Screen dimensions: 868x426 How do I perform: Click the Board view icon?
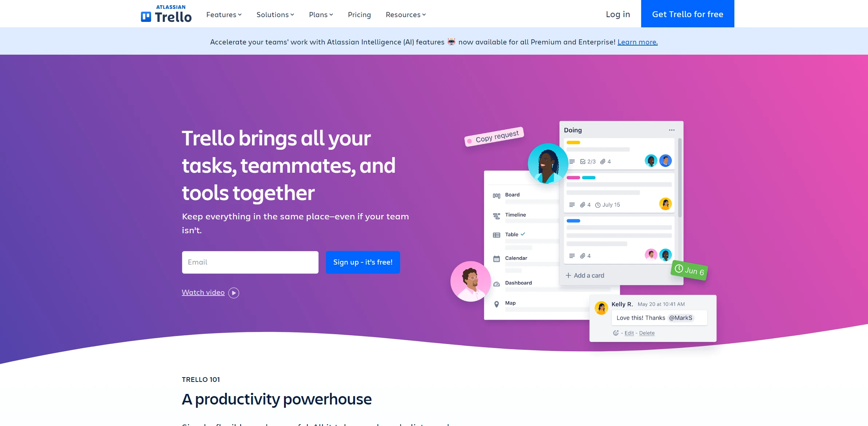[497, 195]
